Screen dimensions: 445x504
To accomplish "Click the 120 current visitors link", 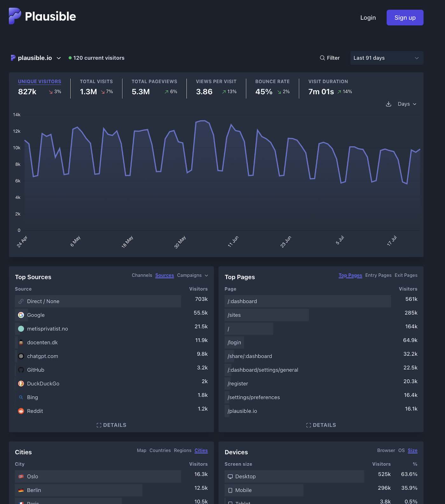I will (96, 58).
